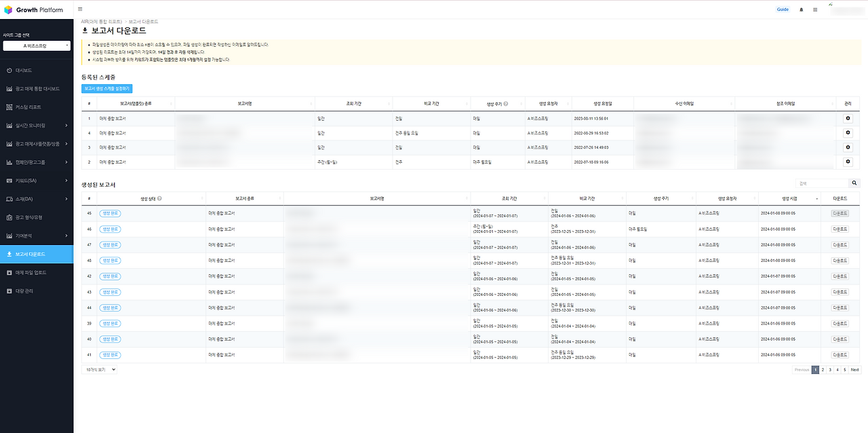Go to page 3 of reports
Screen dimensions: 868x433
(830, 370)
